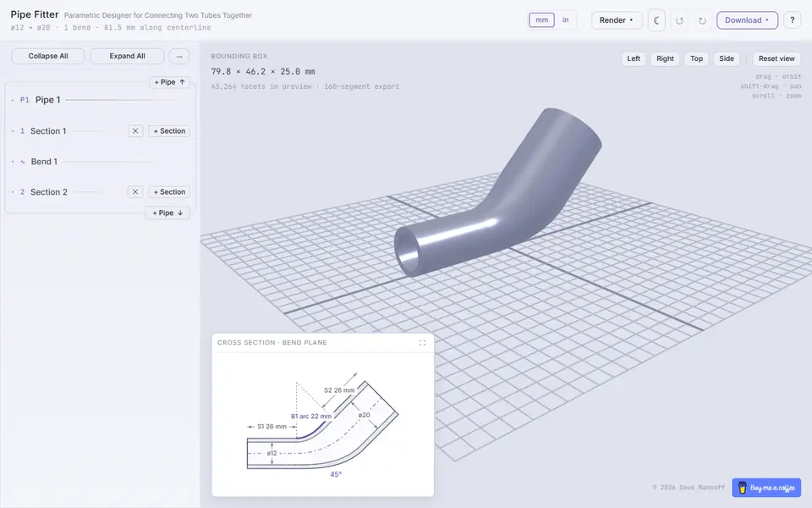The height and width of the screenshot is (508, 812).
Task: Toggle dark mode moon icon
Action: pos(656,20)
